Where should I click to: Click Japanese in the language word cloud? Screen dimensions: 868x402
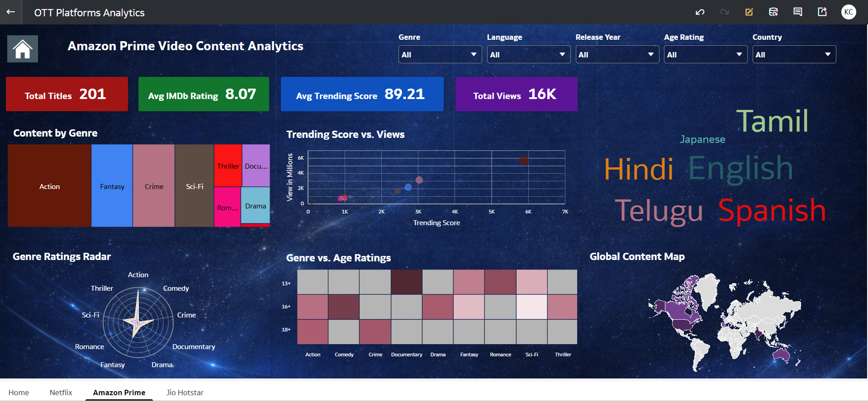point(702,139)
